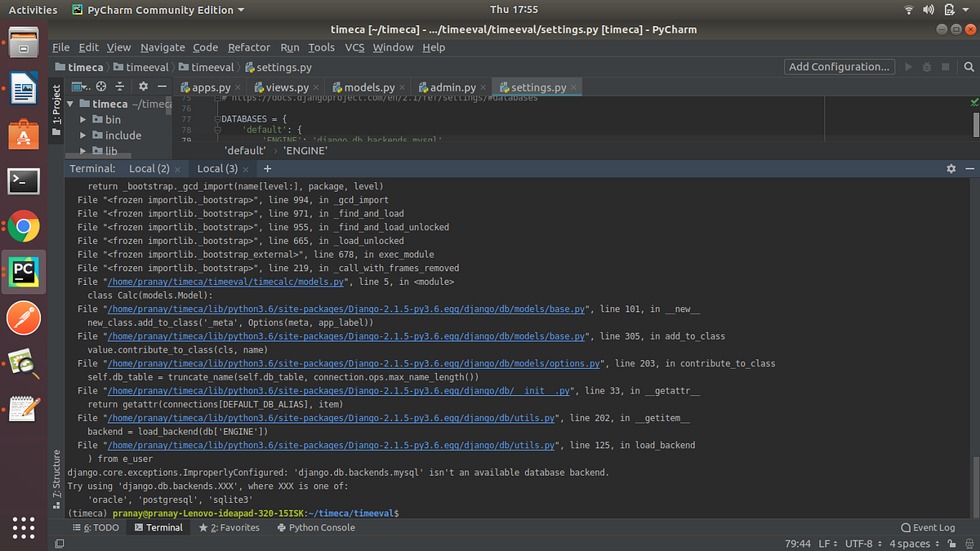Screen dimensions: 980x551
Task: Hide the Project panel with the minus icon
Action: (x=162, y=86)
